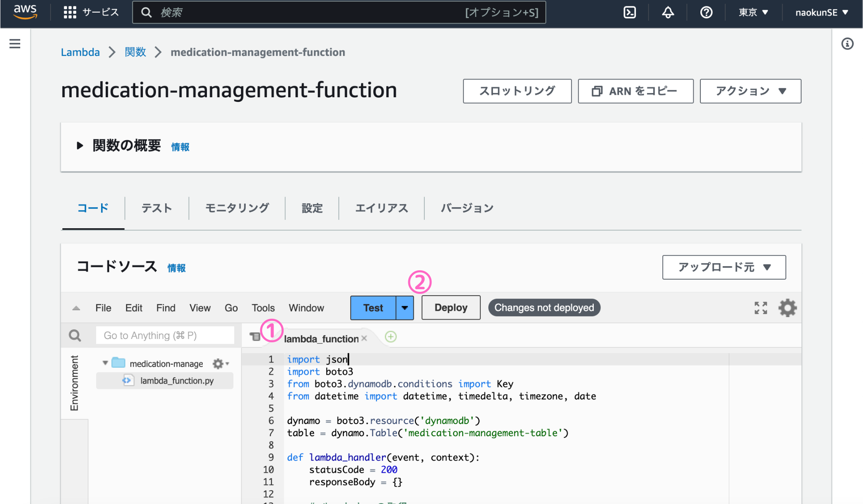Click 'def lambda_handler(event, context):' line
The image size is (863, 504).
pos(383,457)
